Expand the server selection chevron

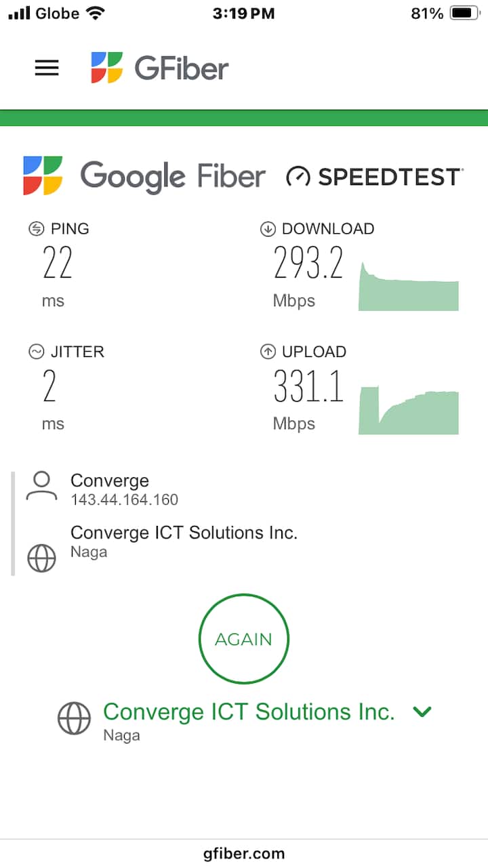click(422, 711)
